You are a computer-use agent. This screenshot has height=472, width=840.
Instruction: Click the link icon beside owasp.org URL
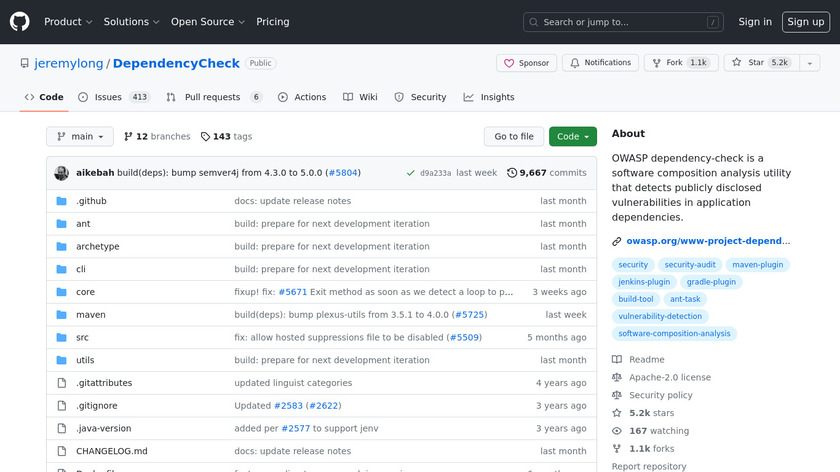pyautogui.click(x=617, y=242)
